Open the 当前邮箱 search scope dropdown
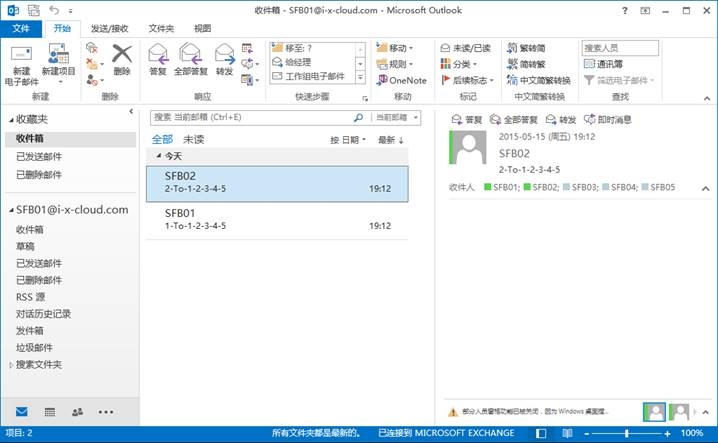Viewport: 718px width, 443px height. [397, 117]
